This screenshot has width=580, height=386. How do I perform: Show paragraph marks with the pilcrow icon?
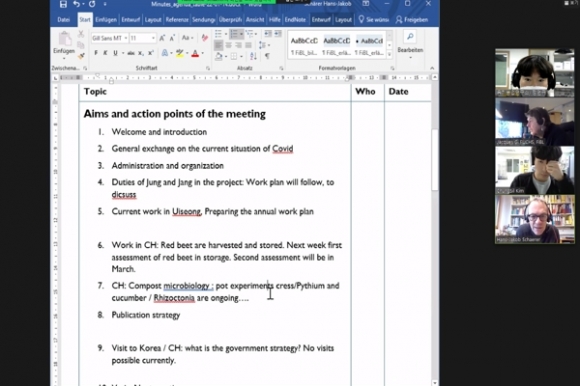click(x=267, y=56)
